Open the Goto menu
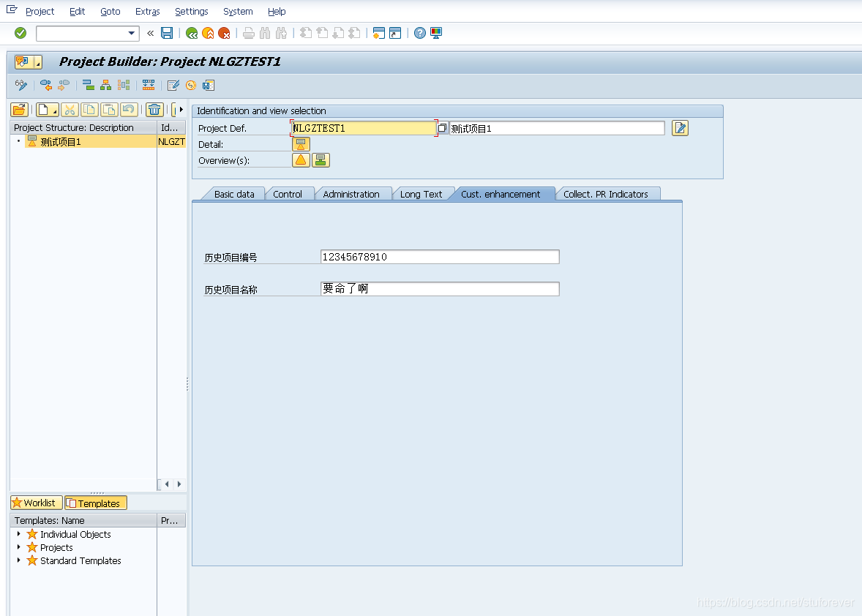The height and width of the screenshot is (616, 862). [110, 12]
